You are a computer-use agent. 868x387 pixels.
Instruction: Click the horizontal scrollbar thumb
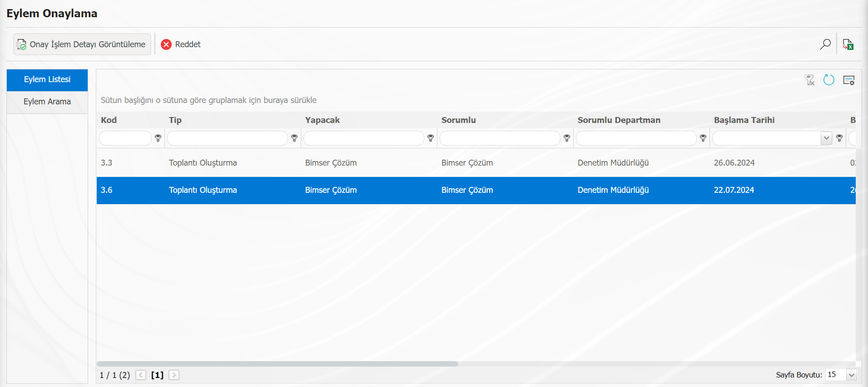278,364
